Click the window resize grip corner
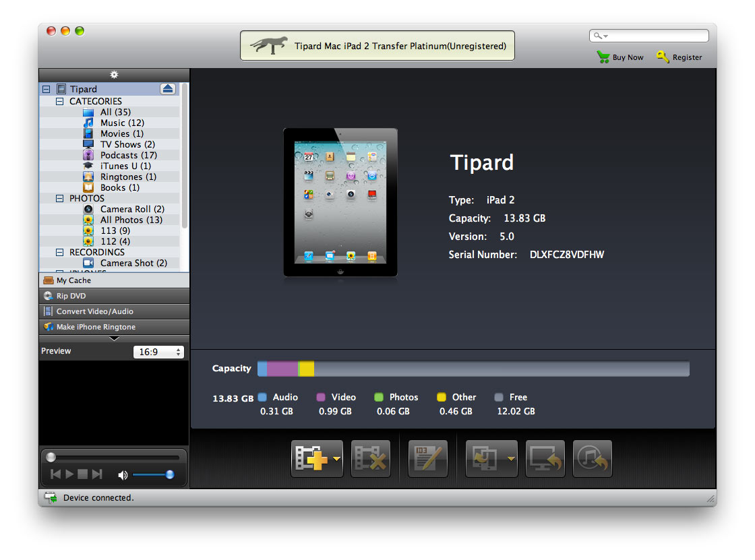 pyautogui.click(x=711, y=499)
